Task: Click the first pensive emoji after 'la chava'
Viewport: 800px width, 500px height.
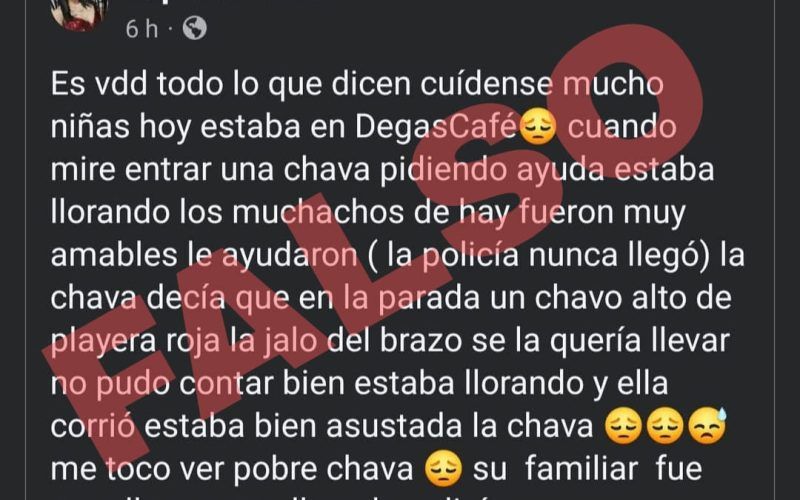Action: coord(623,427)
